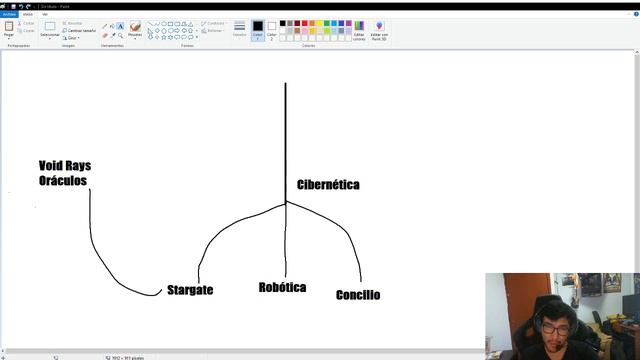640x360 pixels.
Task: Click the "Void Rays" text on canvas
Action: (65, 166)
